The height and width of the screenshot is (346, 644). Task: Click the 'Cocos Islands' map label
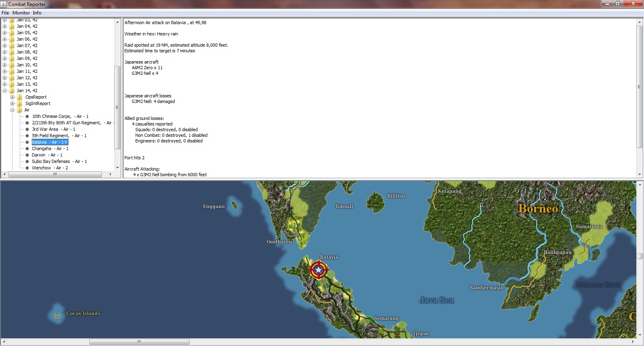[83, 313]
